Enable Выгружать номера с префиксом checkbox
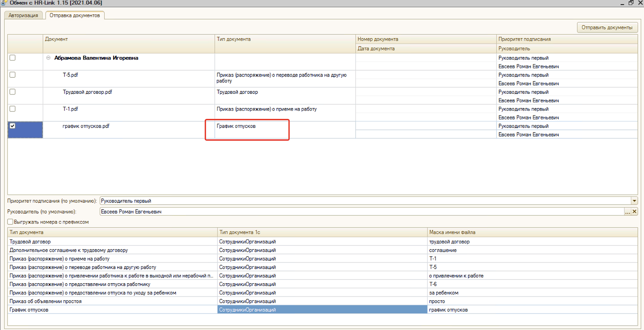644x330 pixels. (x=10, y=222)
